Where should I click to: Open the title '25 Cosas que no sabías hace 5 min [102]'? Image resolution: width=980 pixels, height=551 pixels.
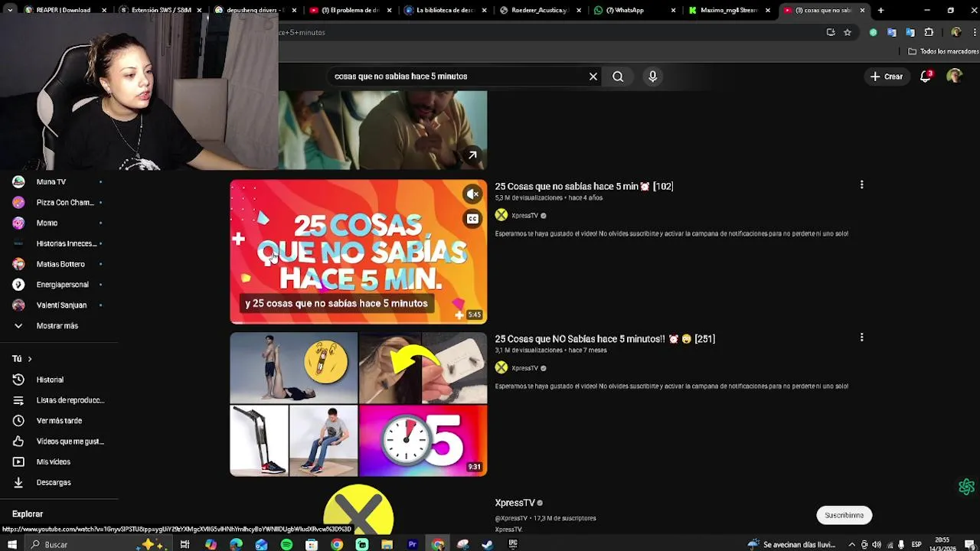(583, 186)
